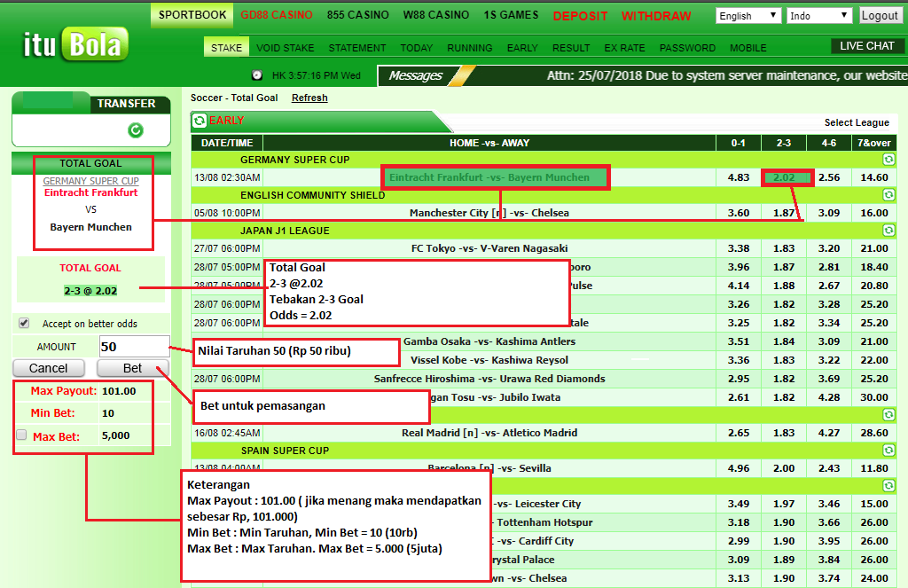Select 3.60 odds for Manchester City vs Chelsea
The width and height of the screenshot is (908, 588).
click(739, 213)
